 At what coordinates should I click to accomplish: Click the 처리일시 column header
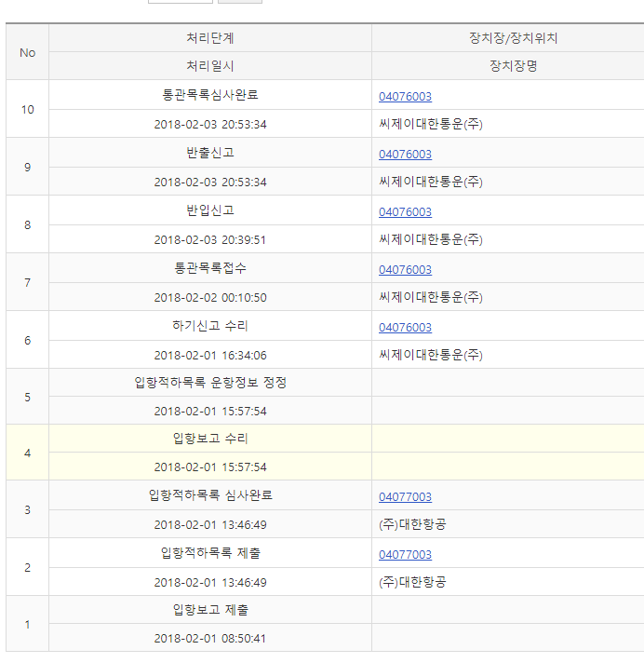coord(210,66)
